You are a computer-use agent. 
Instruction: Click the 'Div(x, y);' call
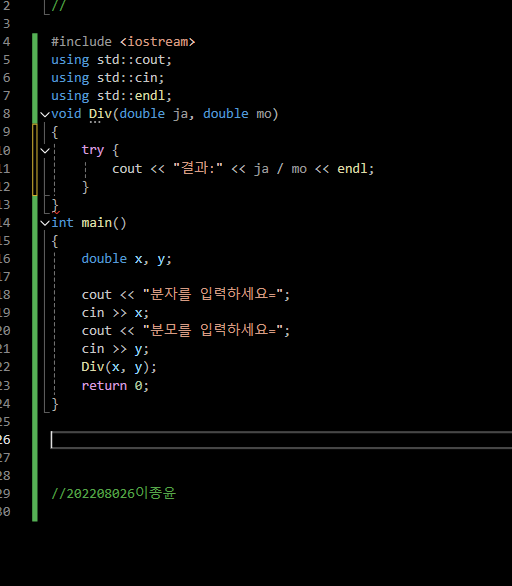pos(119,367)
